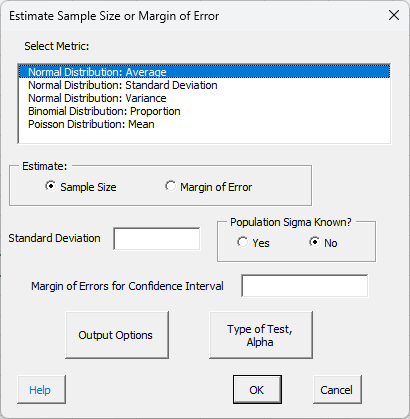Viewport: 410px width, 419px height.
Task: Focus the Margin of Errors input field
Action: pyautogui.click(x=305, y=286)
